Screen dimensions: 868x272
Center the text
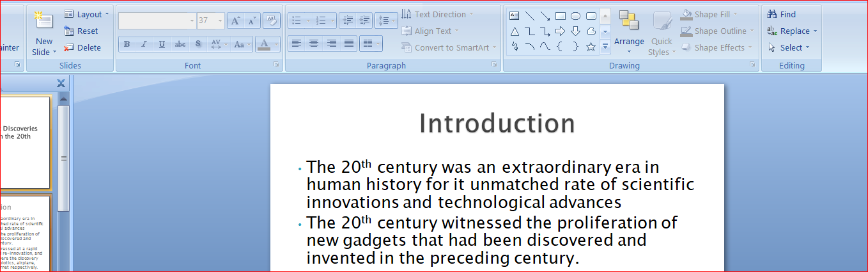314,44
